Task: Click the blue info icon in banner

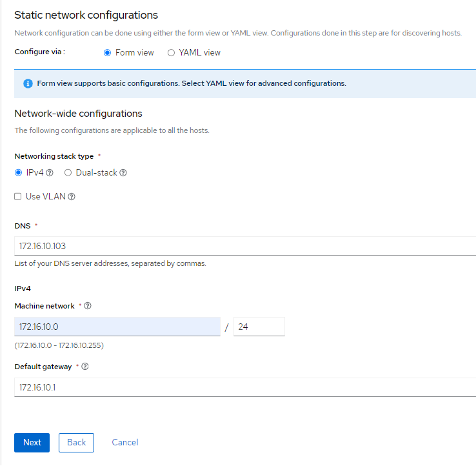Action: [28, 83]
